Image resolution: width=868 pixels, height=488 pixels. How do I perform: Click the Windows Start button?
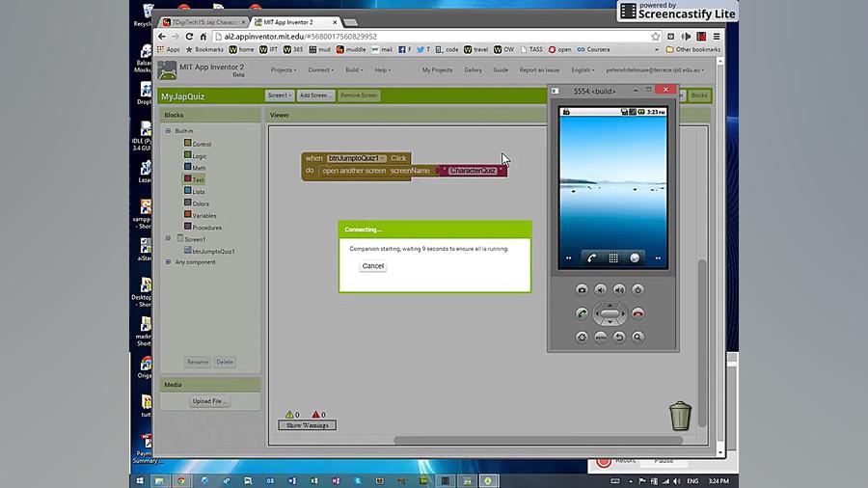coord(140,481)
